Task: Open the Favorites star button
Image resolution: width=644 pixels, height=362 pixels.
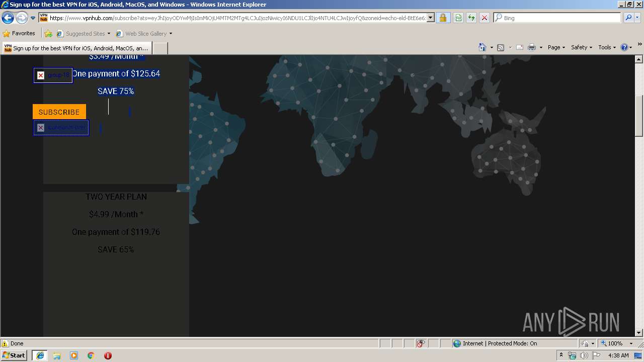Action: [19, 34]
